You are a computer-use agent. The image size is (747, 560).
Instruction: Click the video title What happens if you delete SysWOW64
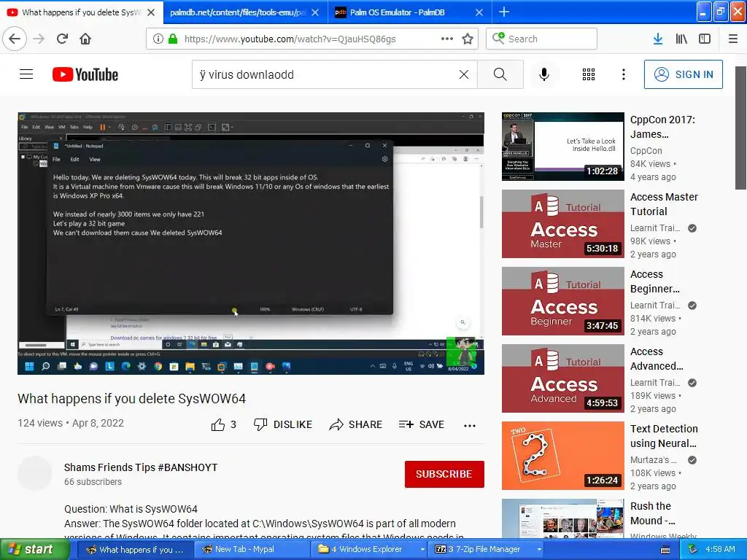(131, 399)
